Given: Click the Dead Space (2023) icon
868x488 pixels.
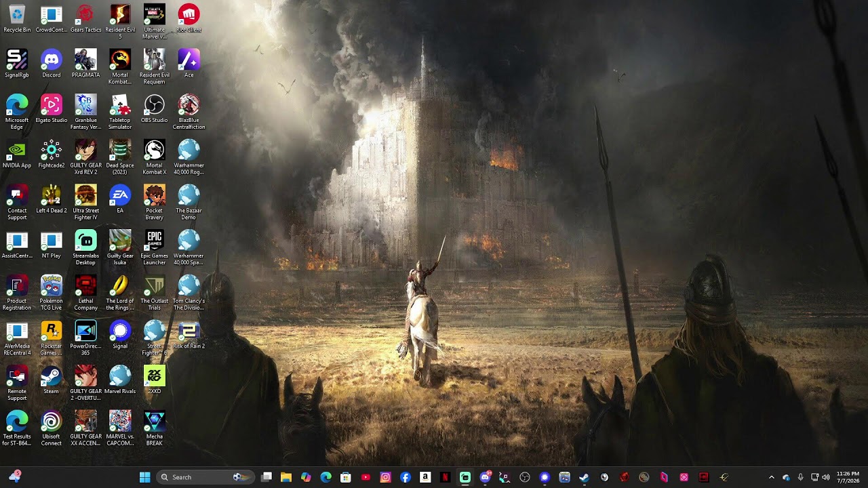Looking at the screenshot, I should tap(120, 157).
